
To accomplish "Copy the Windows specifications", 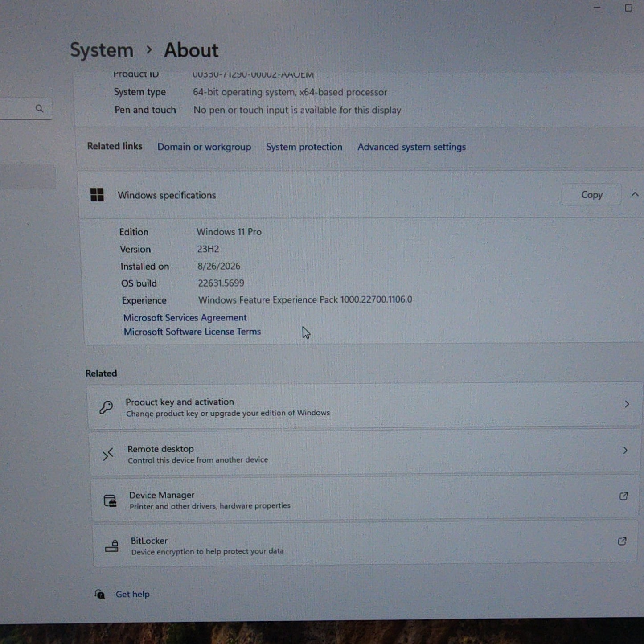I will pos(591,195).
